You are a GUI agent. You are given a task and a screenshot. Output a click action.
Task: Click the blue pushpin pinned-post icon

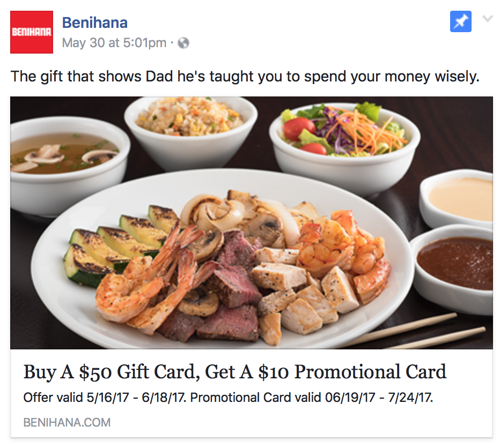[x=460, y=21]
